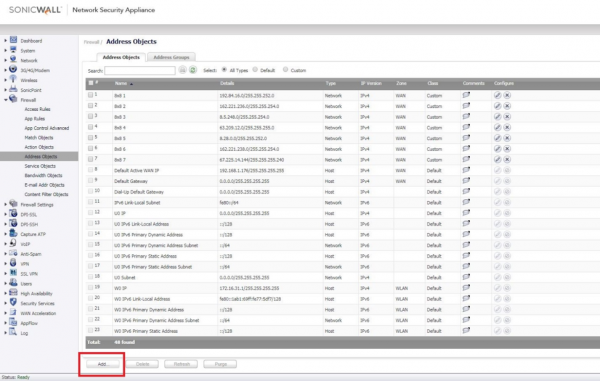Click the 3G/4G/Modem icon

click(13, 69)
